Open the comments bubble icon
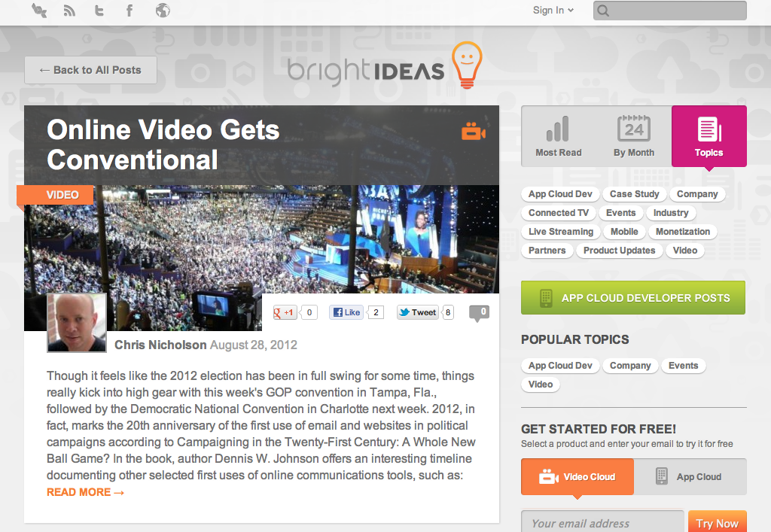The width and height of the screenshot is (771, 532). pos(479,313)
